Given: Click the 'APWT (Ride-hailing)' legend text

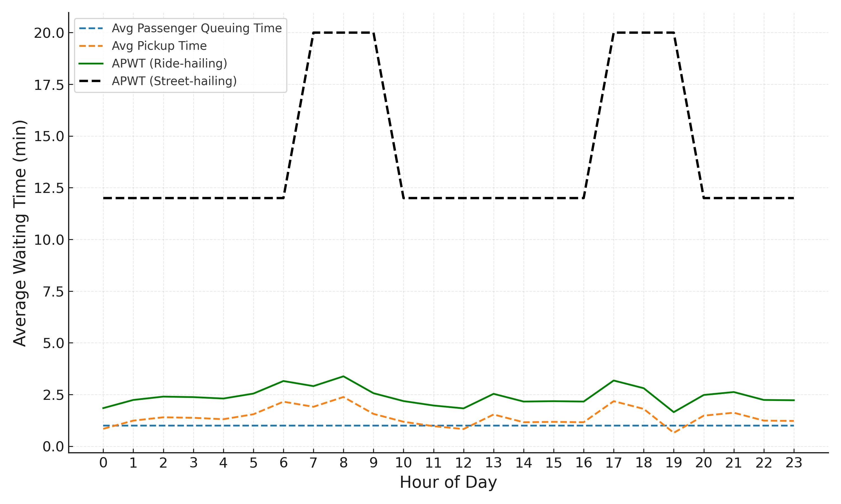Looking at the screenshot, I should (x=169, y=64).
